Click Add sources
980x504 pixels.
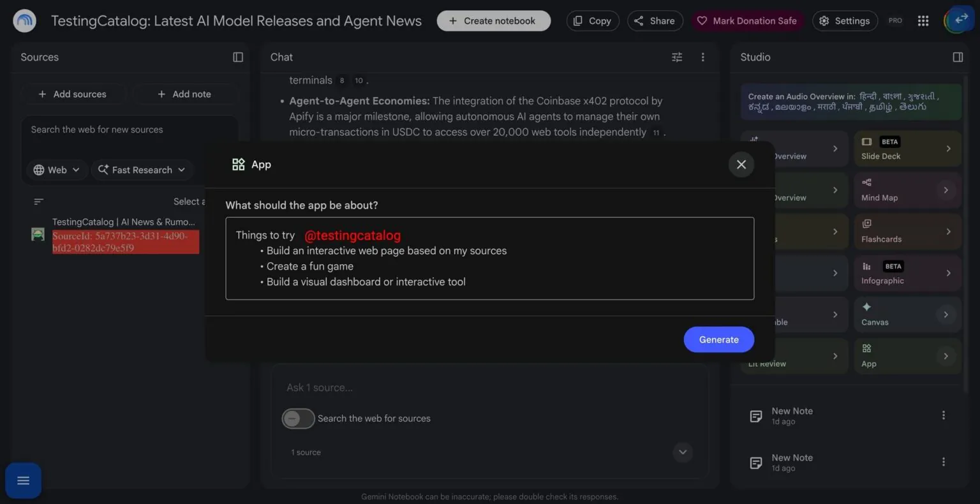pos(73,94)
